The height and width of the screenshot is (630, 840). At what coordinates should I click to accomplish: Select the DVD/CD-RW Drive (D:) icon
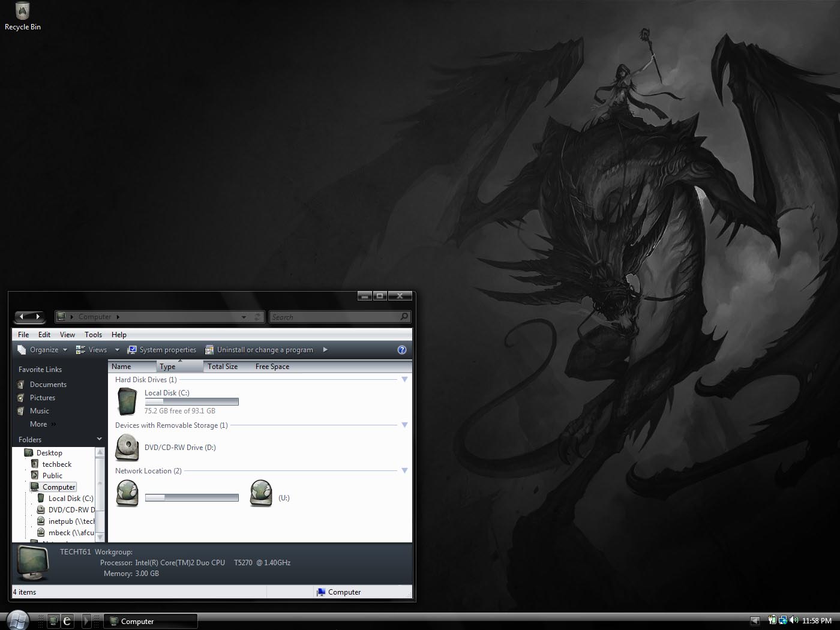pyautogui.click(x=127, y=448)
